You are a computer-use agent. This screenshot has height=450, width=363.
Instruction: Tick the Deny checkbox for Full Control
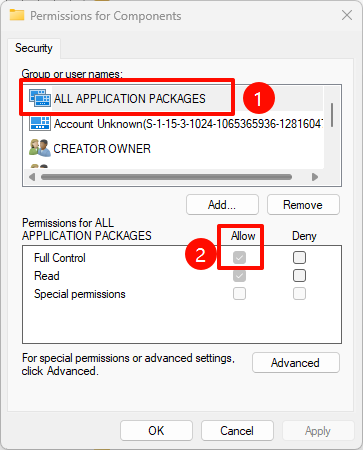(x=299, y=257)
